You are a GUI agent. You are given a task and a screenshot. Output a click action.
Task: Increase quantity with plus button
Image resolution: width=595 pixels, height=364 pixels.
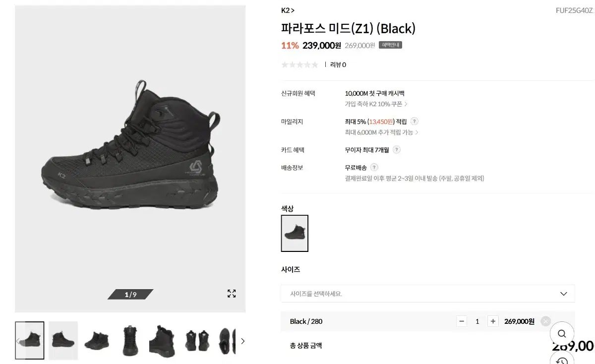pyautogui.click(x=493, y=321)
